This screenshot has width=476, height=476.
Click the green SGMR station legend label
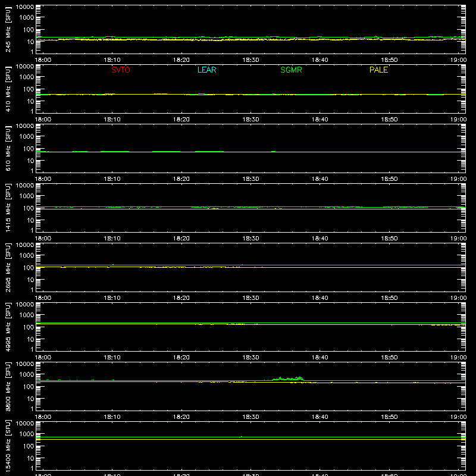coord(291,70)
